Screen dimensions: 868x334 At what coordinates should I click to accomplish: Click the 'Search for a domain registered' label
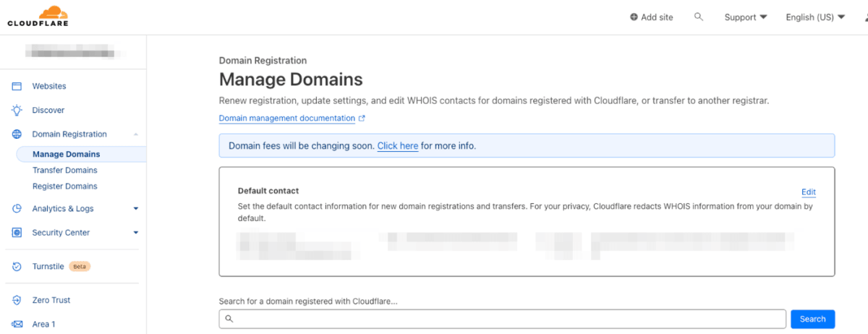tap(309, 301)
